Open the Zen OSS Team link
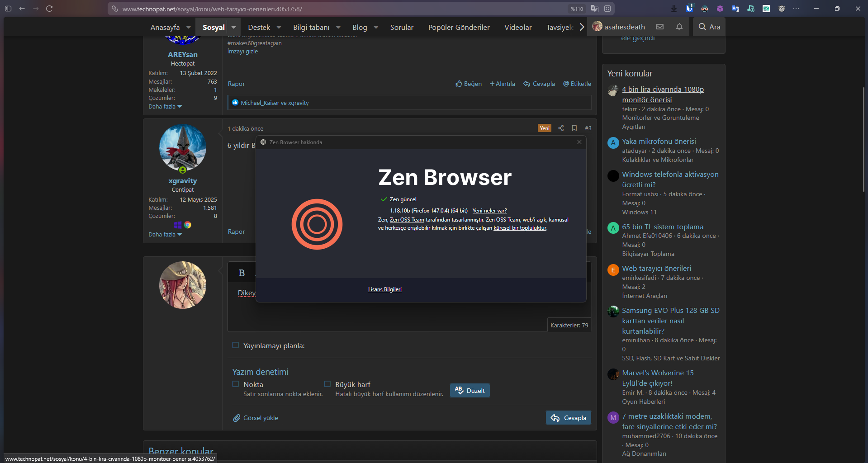 click(x=407, y=220)
